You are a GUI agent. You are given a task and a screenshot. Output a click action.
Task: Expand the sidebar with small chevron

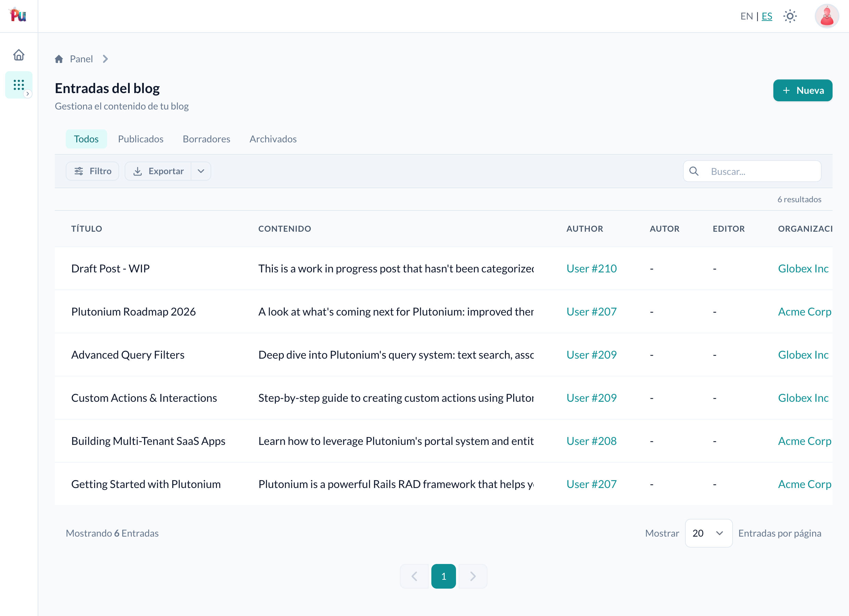[28, 94]
